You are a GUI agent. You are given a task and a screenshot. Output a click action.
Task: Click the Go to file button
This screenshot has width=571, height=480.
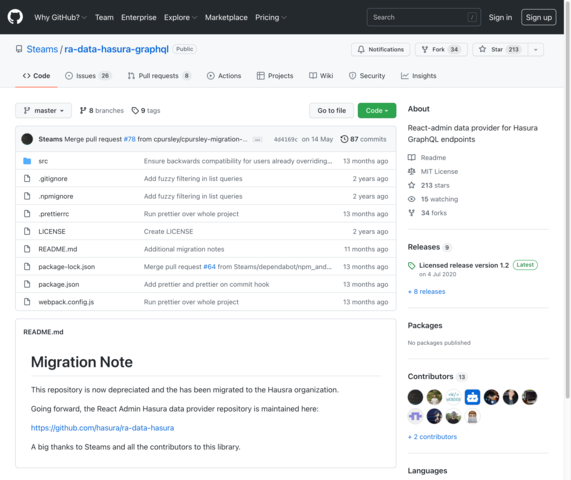pyautogui.click(x=331, y=110)
